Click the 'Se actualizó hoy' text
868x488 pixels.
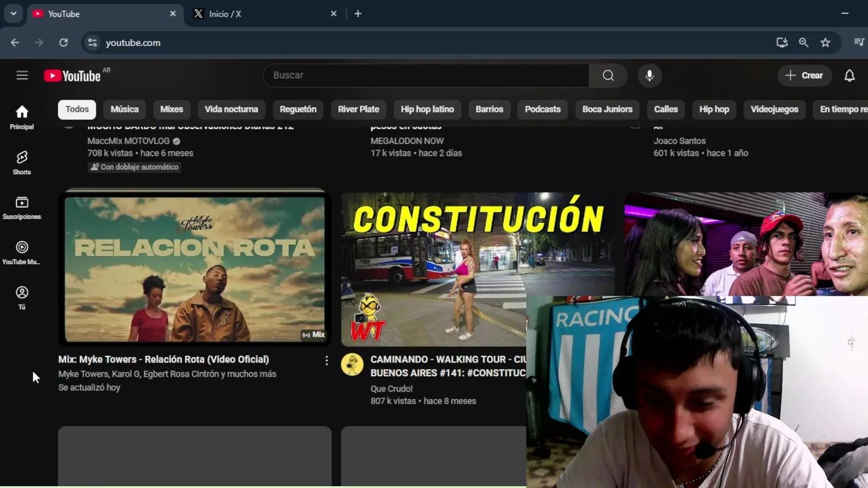(x=90, y=388)
